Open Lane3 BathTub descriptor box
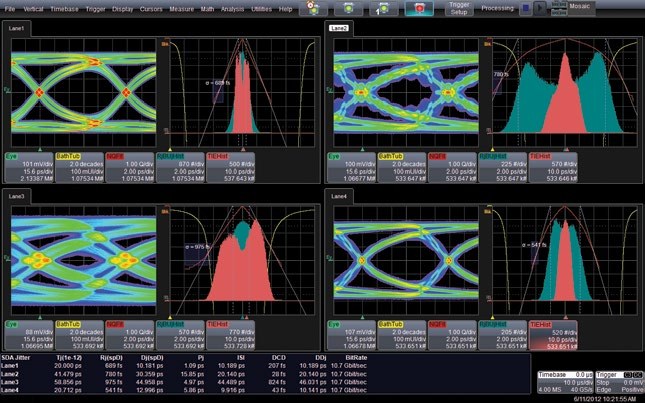Viewport: 645px width, 403px height. pos(79,336)
